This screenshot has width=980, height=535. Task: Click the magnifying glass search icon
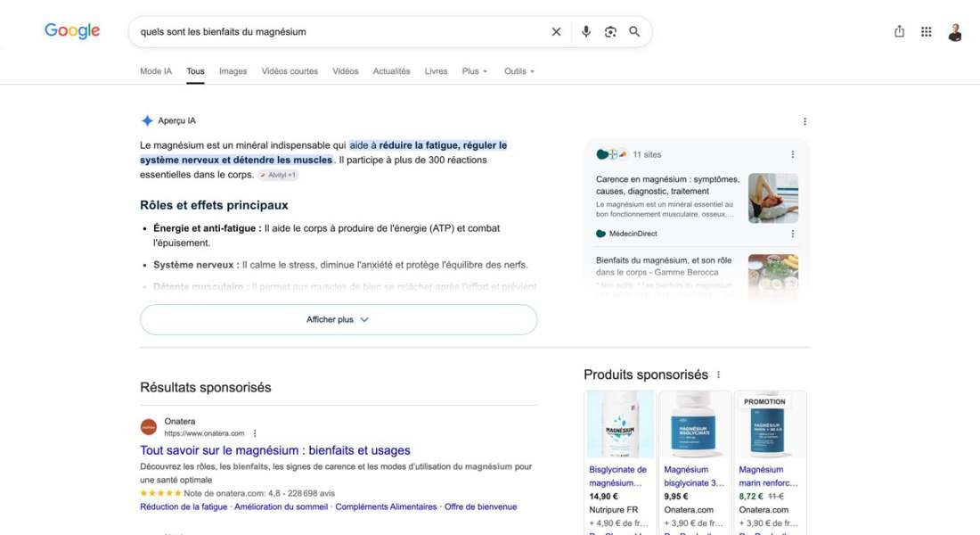pyautogui.click(x=634, y=32)
